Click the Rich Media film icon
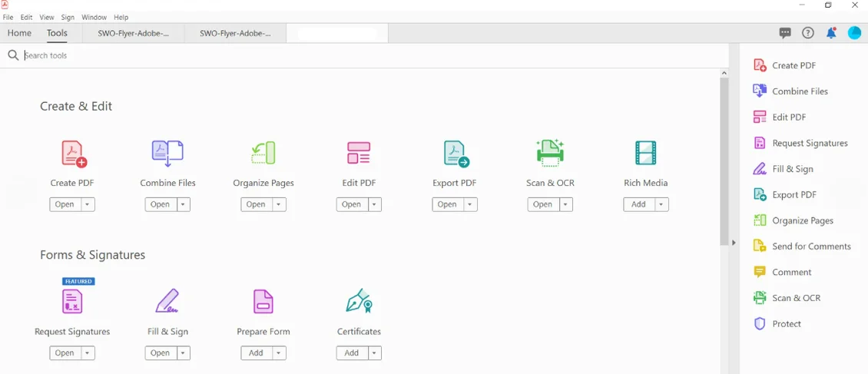This screenshot has width=868, height=374. [x=645, y=153]
